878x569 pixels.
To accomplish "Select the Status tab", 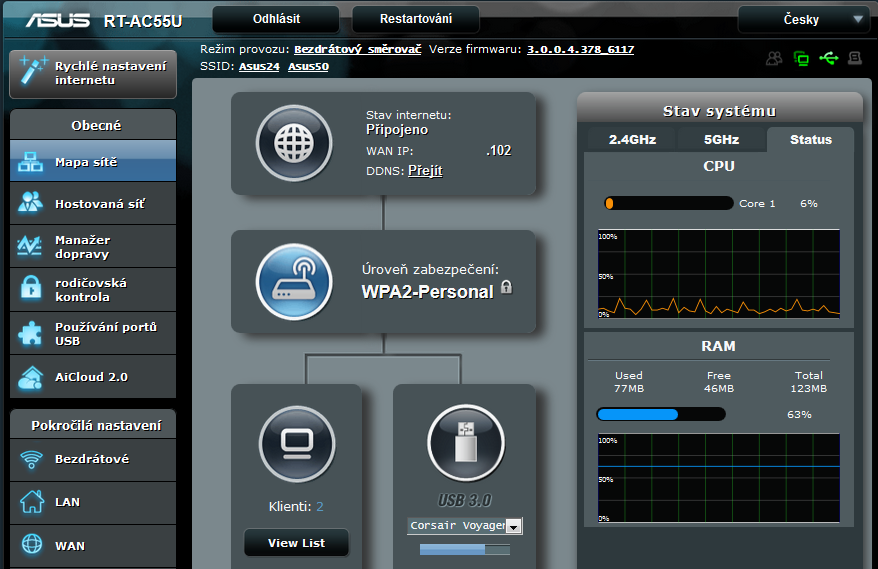I will click(x=810, y=140).
